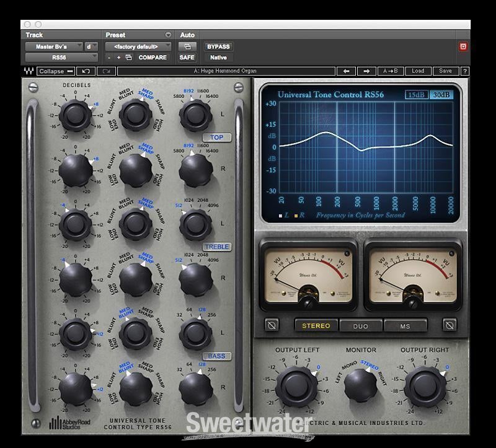
Task: Redo the last undone change
Action: click(x=106, y=71)
